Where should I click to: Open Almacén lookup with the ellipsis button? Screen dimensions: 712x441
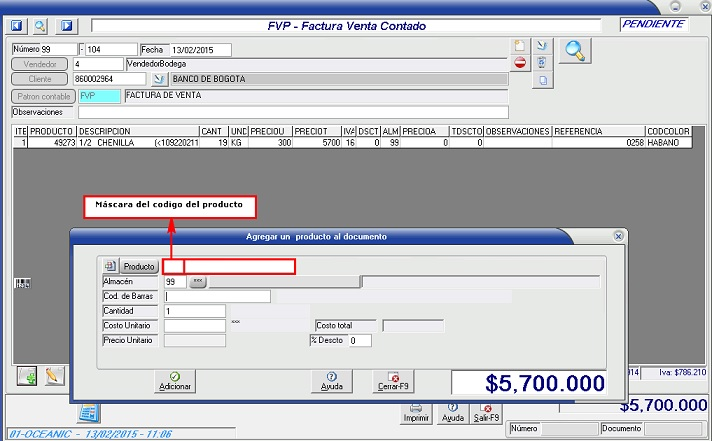(197, 282)
